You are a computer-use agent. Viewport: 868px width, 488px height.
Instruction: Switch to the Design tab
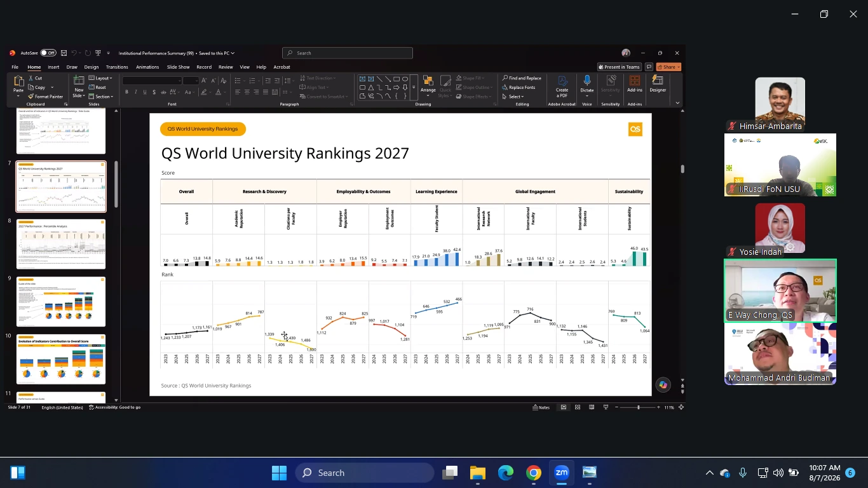(92, 67)
